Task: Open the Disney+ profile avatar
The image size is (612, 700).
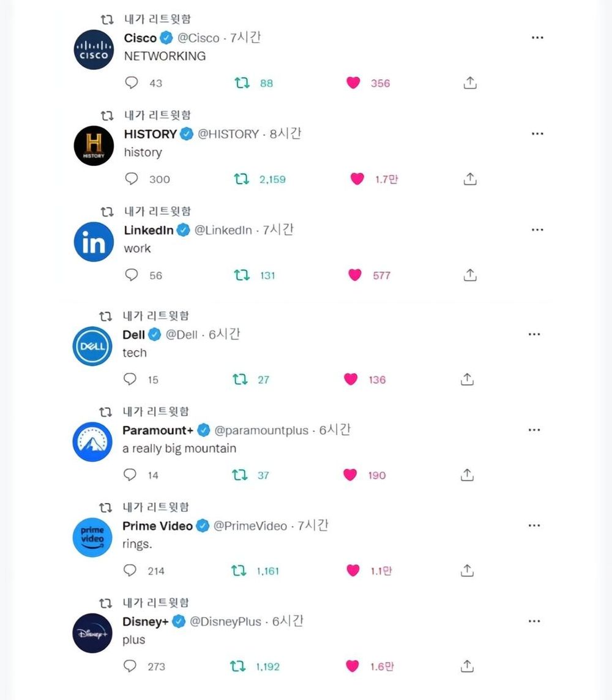Action: coord(92,633)
